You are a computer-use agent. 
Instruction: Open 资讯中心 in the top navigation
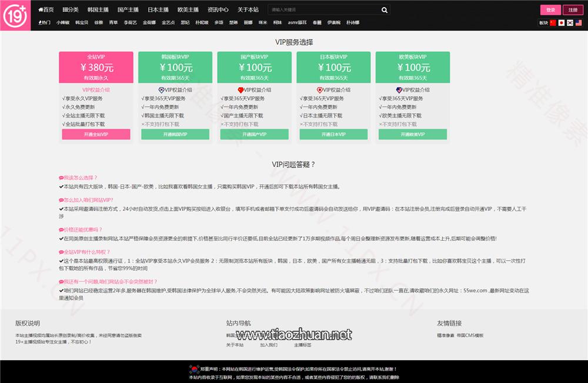218,10
